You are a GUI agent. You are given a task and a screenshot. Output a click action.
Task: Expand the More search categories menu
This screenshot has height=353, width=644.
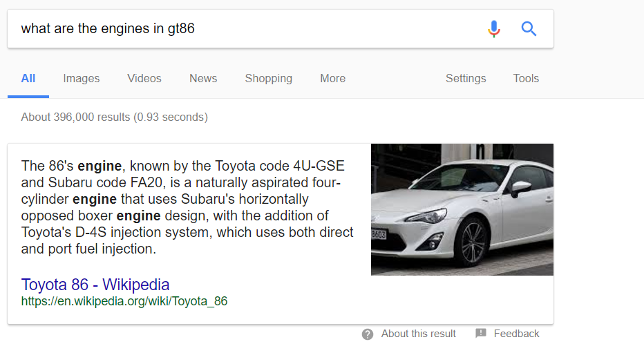coord(332,79)
